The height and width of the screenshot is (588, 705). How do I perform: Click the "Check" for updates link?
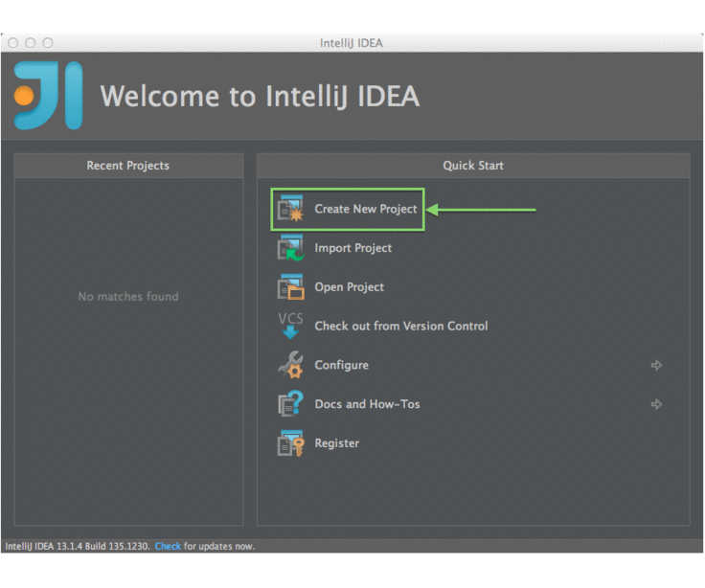tap(168, 547)
